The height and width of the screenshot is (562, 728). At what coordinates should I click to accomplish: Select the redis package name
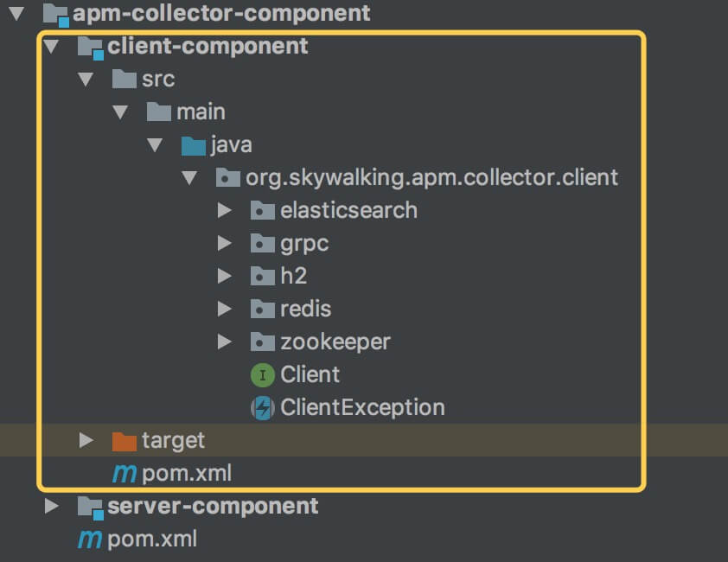coord(305,310)
